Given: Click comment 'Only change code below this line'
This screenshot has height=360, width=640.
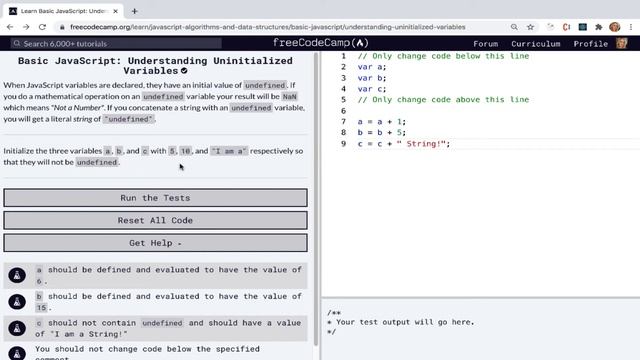Looking at the screenshot, I should coord(443,56).
